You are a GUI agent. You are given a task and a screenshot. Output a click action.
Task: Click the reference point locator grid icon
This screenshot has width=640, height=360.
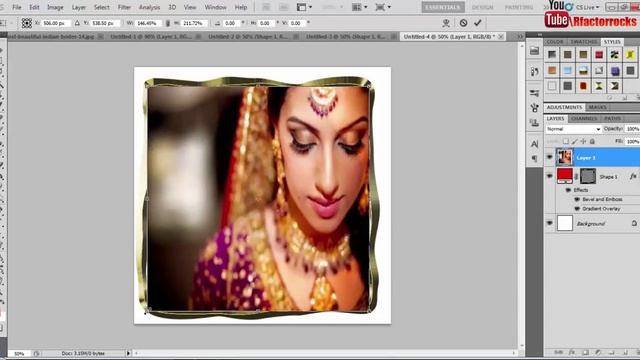point(27,23)
